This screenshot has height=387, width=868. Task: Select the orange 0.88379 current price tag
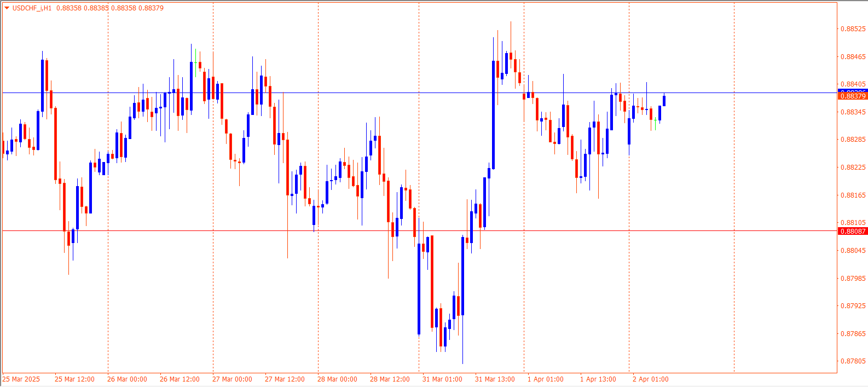coord(853,96)
